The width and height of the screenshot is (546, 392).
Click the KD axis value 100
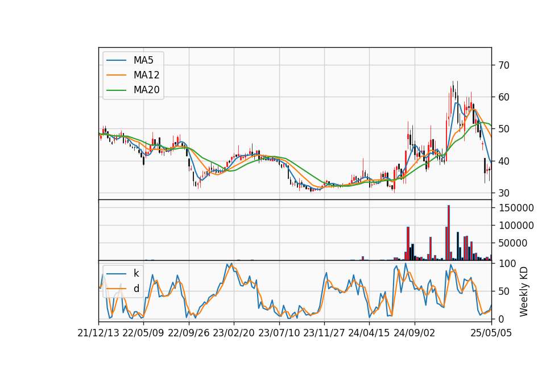[507, 264]
